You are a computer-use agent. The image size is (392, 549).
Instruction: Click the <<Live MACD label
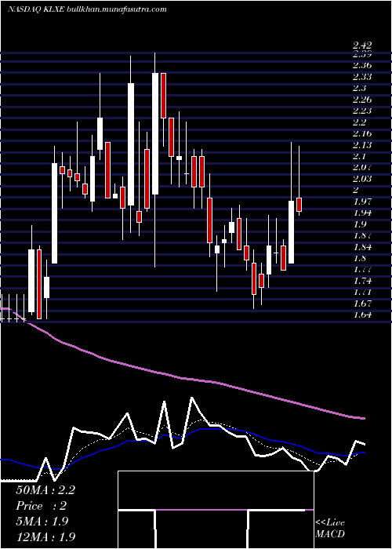(x=330, y=529)
